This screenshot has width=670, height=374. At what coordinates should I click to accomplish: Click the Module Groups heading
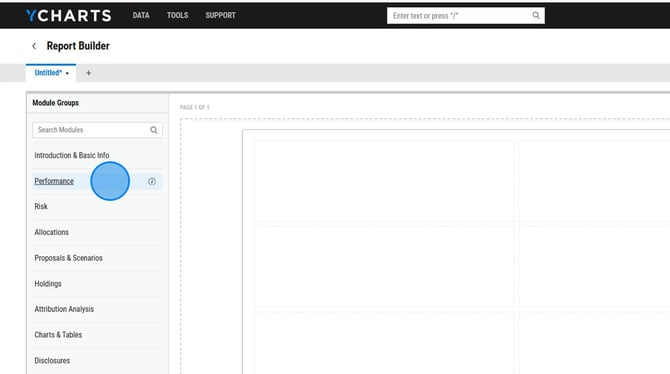point(56,103)
